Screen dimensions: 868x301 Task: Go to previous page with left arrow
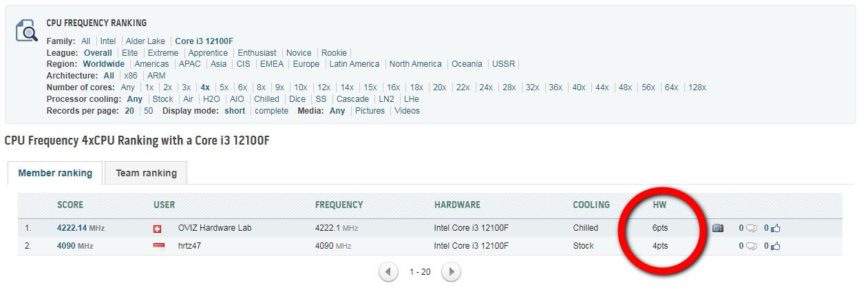(x=388, y=272)
